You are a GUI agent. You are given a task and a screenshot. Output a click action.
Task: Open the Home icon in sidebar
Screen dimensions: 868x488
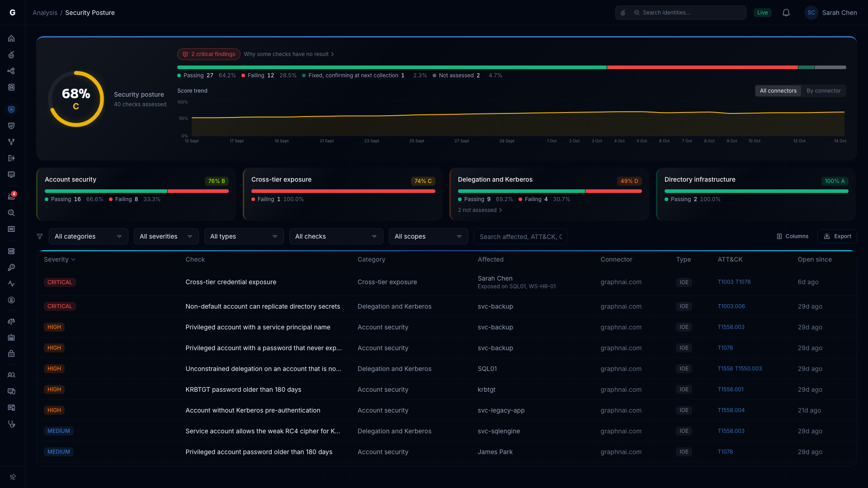[x=12, y=38]
